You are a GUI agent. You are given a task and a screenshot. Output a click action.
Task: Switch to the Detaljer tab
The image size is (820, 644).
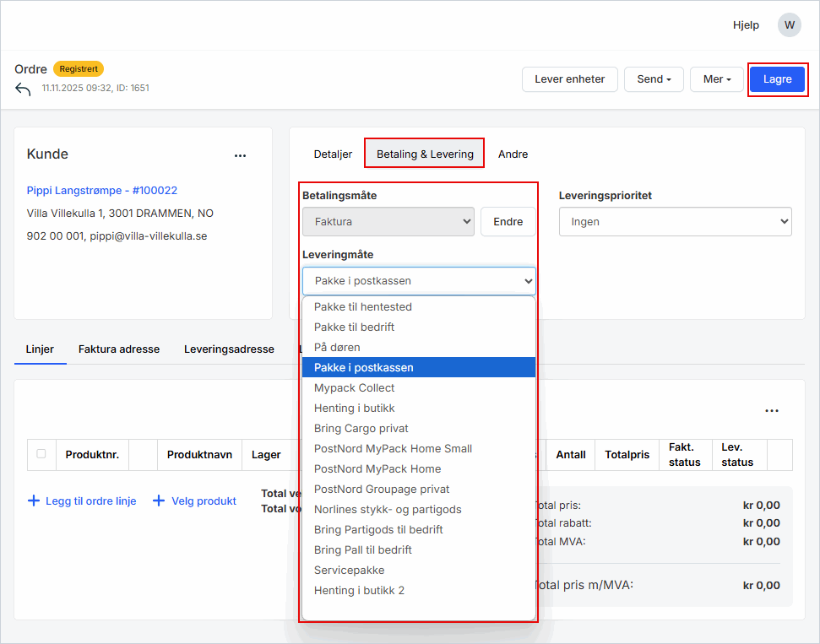click(333, 154)
